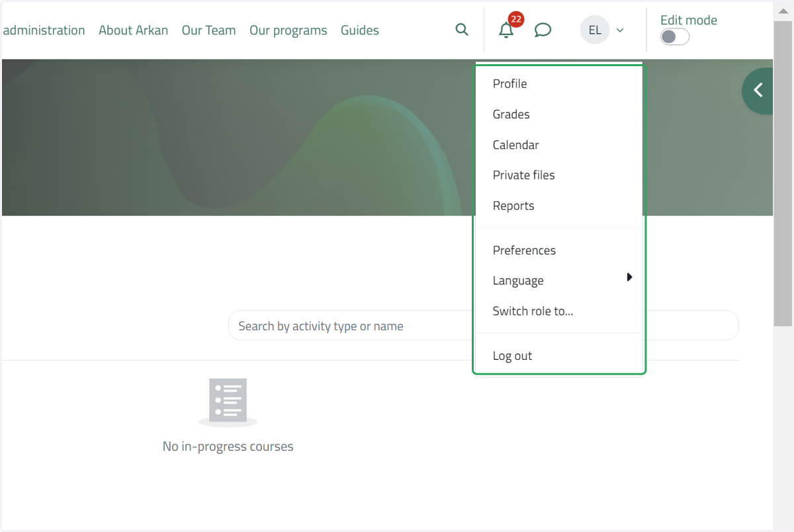The image size is (794, 532).
Task: Open Guides nav link
Action: coord(360,30)
